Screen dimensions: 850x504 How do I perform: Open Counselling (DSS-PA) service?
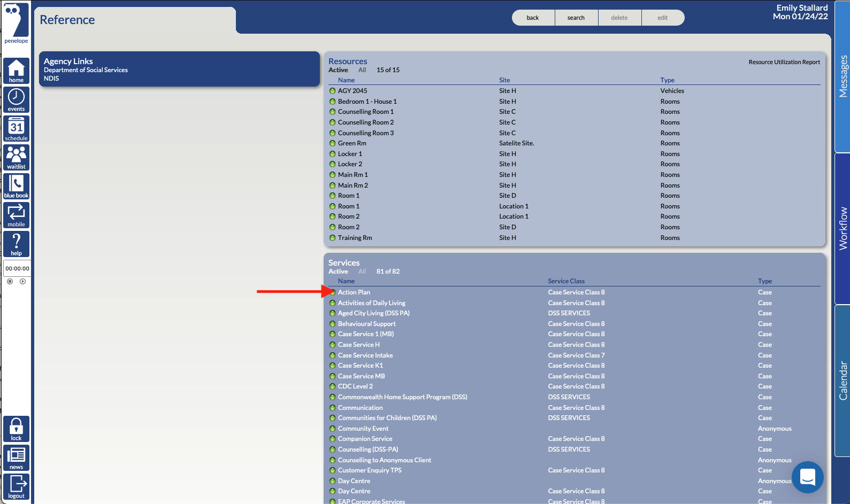click(x=368, y=449)
